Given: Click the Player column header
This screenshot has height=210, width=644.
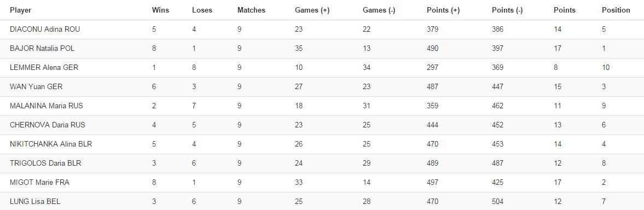Looking at the screenshot, I should coord(21,10).
